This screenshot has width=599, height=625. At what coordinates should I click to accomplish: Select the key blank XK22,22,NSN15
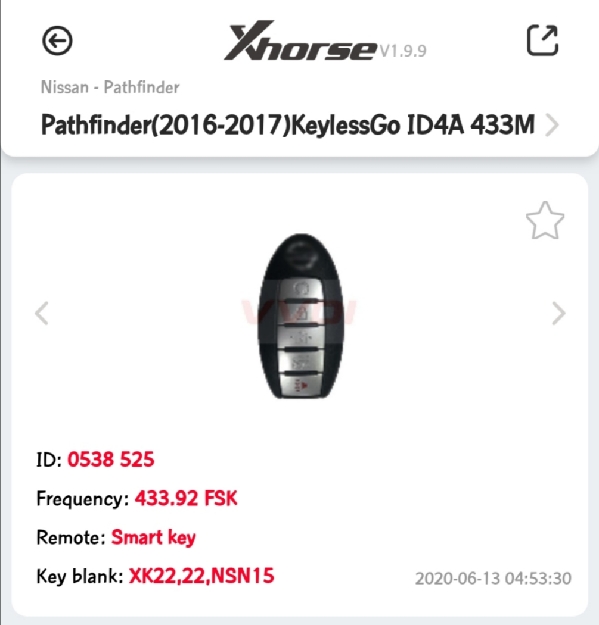[x=201, y=576]
